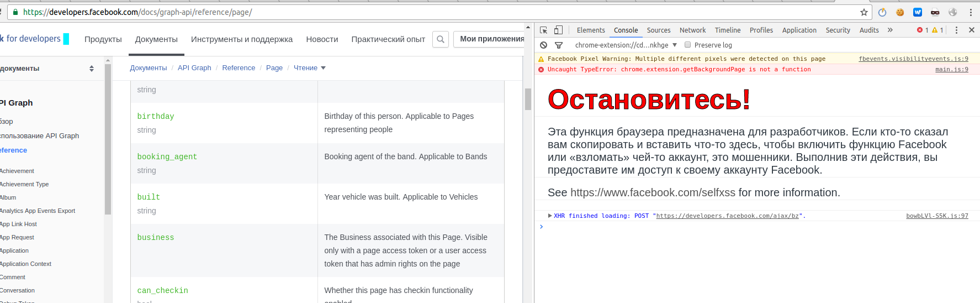The height and width of the screenshot is (303, 980).
Task: Switch to the Application tab
Action: (799, 30)
